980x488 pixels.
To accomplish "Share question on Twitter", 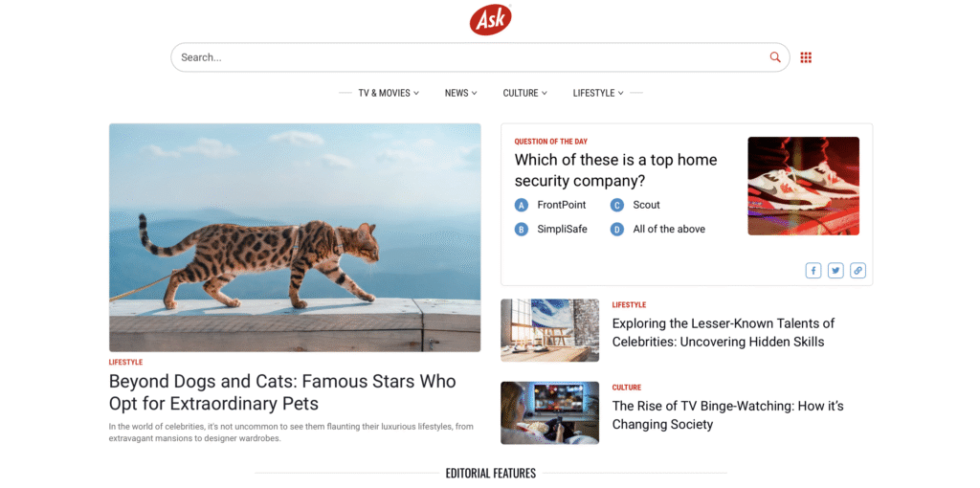I will pos(835,271).
